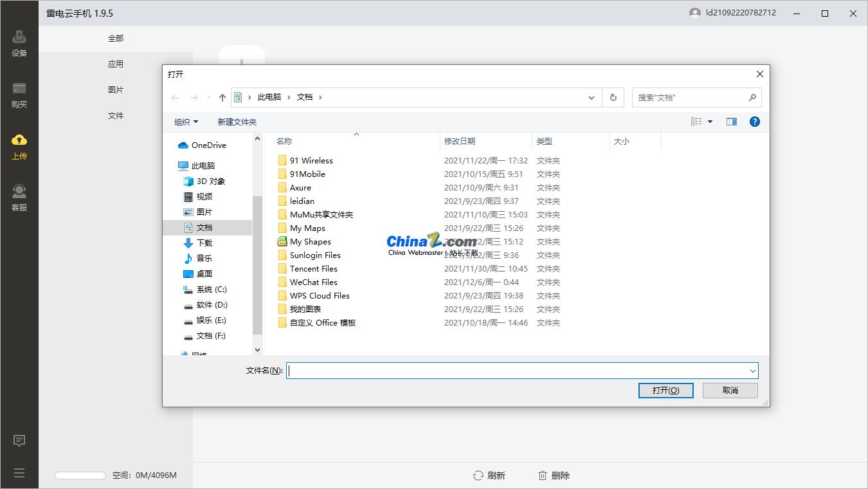Open the 客服 customer service icon
The width and height of the screenshot is (868, 489).
click(x=19, y=198)
